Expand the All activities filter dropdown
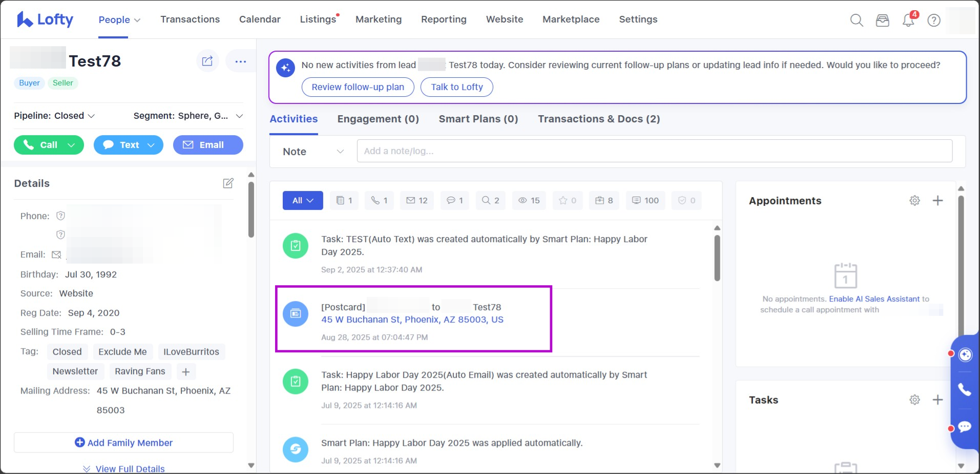The width and height of the screenshot is (980, 474). click(303, 201)
